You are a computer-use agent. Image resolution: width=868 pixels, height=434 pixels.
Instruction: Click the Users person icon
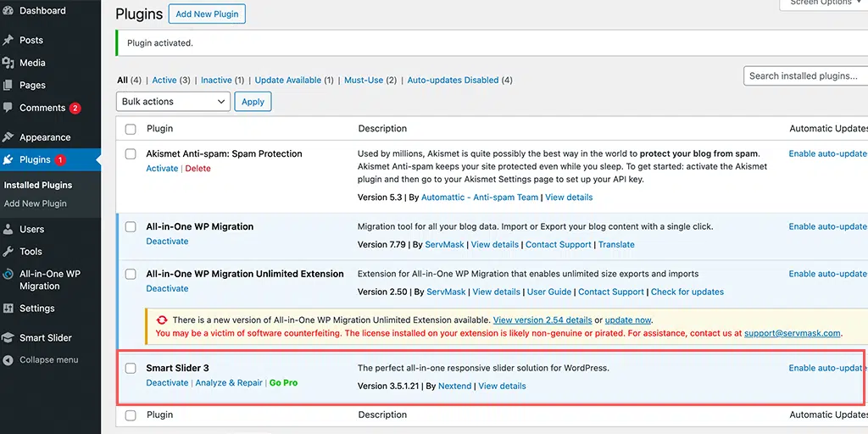click(x=7, y=229)
